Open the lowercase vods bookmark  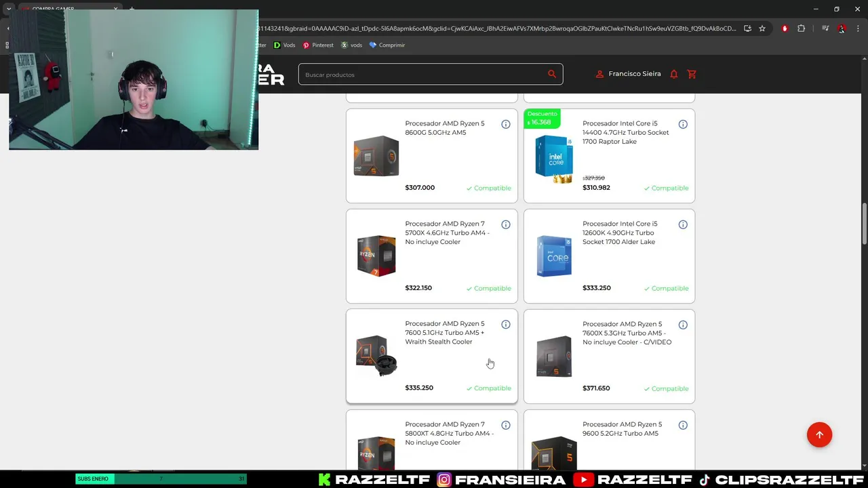click(351, 45)
